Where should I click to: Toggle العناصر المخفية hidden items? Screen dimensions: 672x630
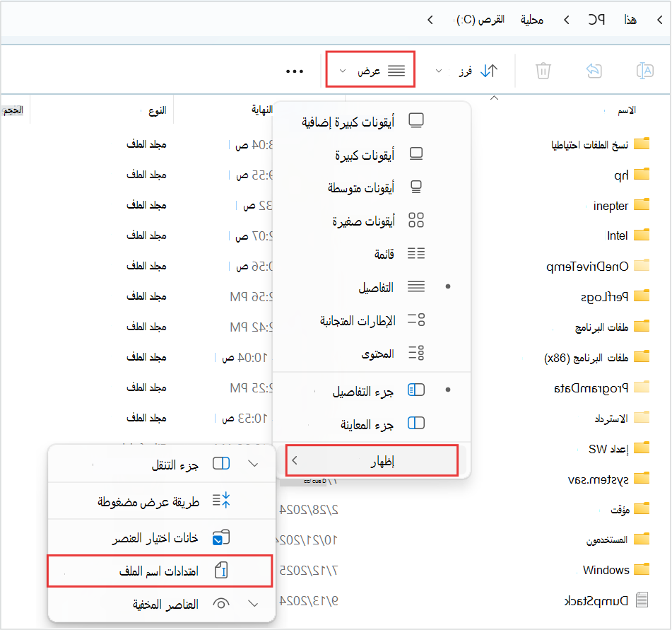(161, 604)
